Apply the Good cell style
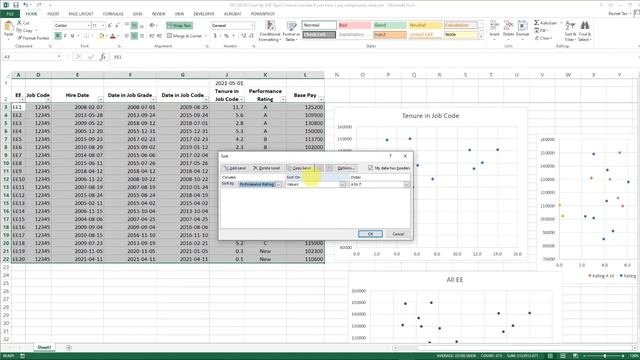 tap(389, 25)
